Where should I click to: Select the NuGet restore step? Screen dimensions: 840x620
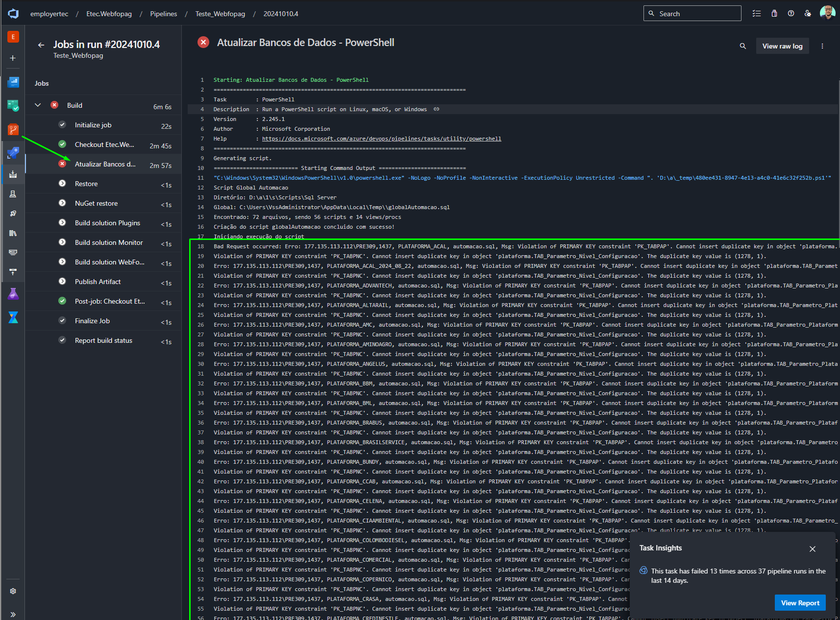tap(103, 203)
